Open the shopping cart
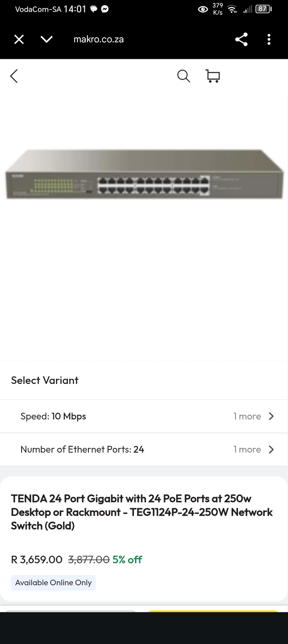This screenshot has height=644, width=288. tap(213, 76)
